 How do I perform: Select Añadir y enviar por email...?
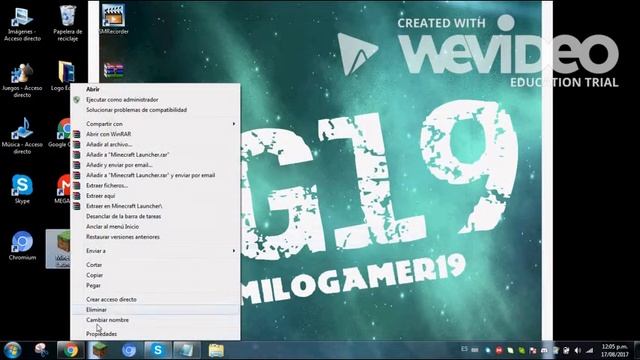point(156,165)
